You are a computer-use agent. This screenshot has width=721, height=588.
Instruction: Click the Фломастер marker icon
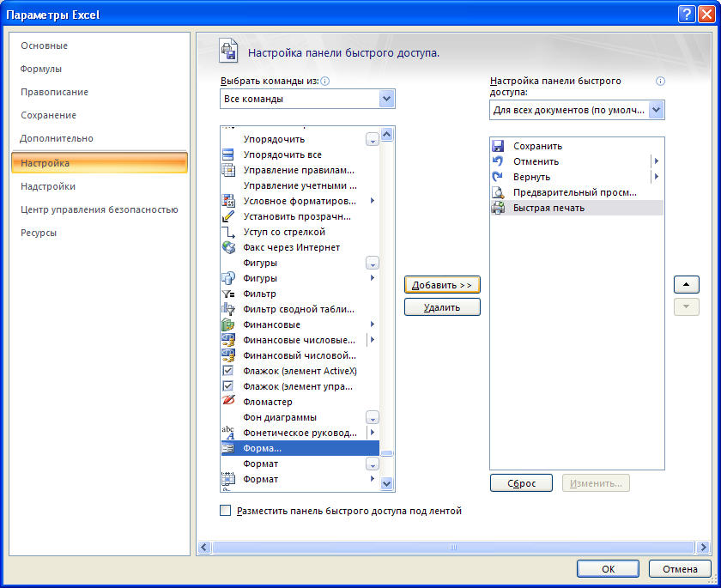click(228, 402)
